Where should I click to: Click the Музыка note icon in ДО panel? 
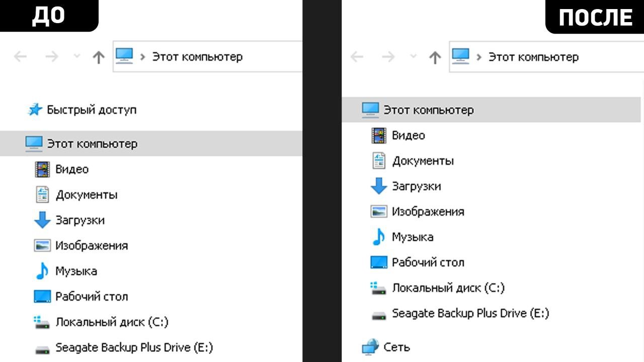coord(42,271)
